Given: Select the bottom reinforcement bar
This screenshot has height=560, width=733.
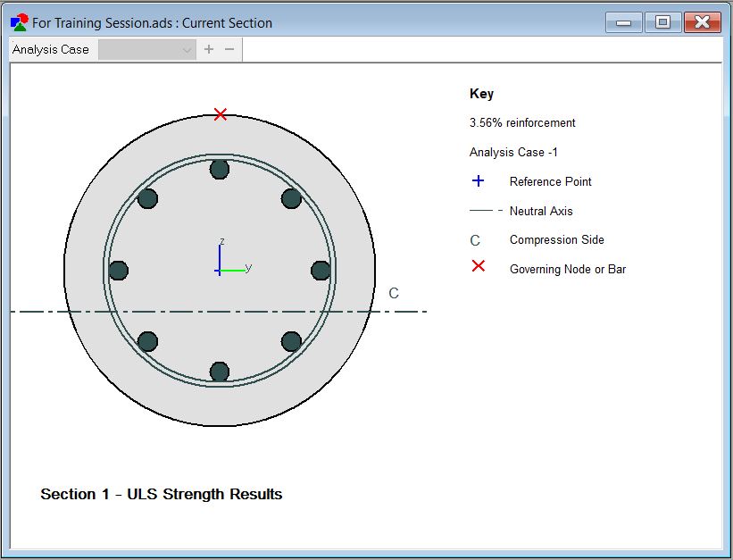Looking at the screenshot, I should tap(220, 372).
